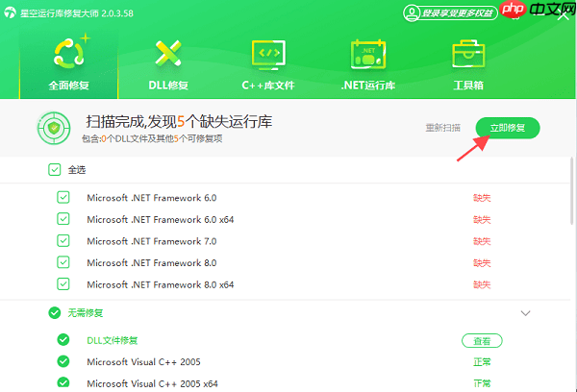Viewport: 577px width, 392px height.
Task: Click 正常 status of Visual C++ 2005 x64
Action: [x=482, y=383]
